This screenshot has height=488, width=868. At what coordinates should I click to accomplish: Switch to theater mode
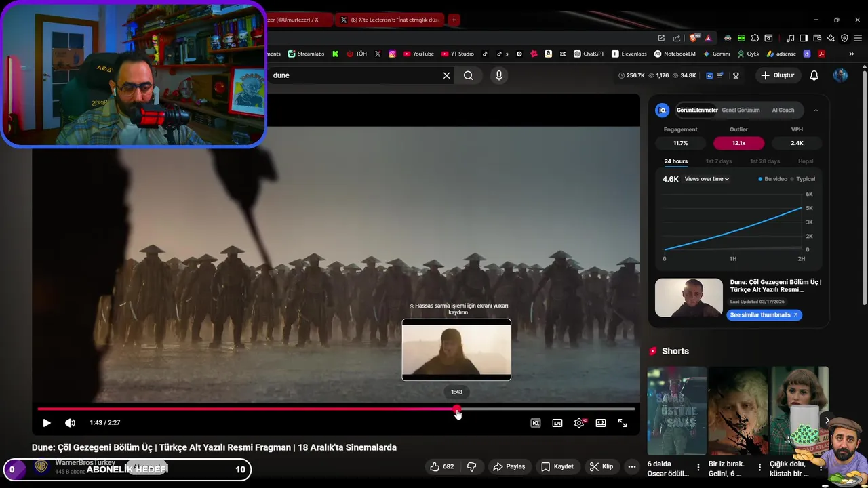click(x=601, y=423)
